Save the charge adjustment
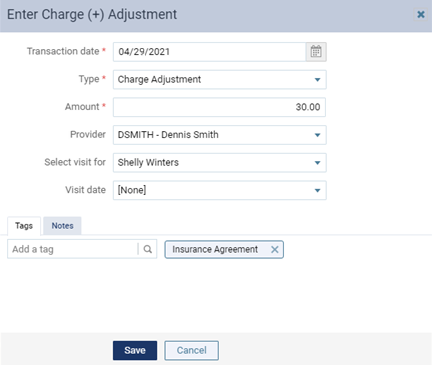This screenshot has height=365, width=432. (135, 350)
